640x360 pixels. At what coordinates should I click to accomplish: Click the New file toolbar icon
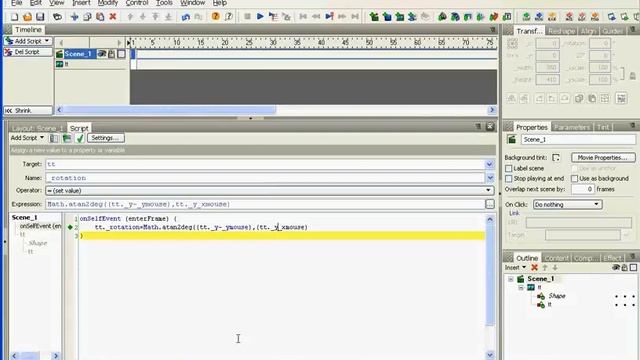click(14, 17)
